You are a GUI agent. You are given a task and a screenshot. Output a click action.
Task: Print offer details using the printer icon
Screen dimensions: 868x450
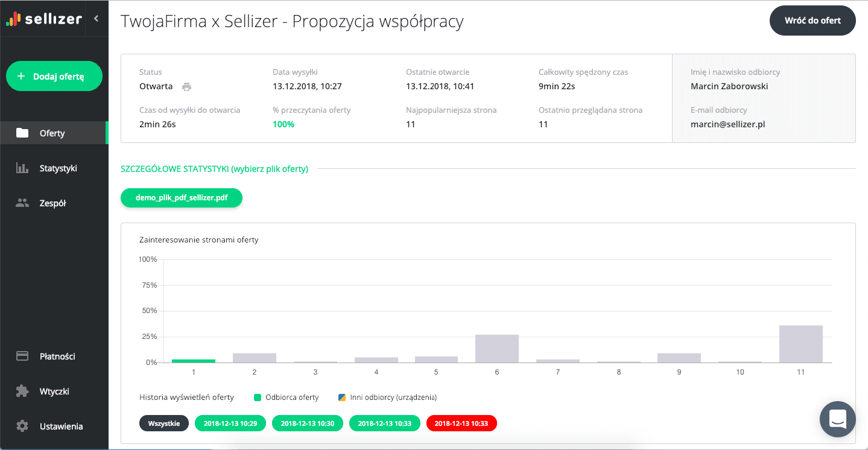click(x=186, y=86)
